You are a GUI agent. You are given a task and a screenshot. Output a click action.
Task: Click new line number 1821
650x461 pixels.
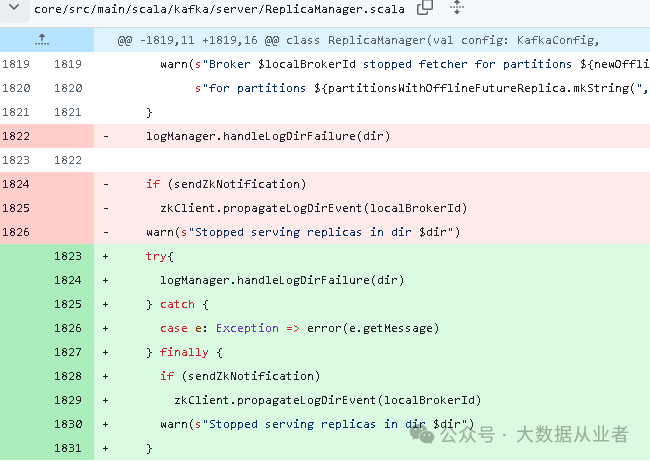click(x=68, y=112)
